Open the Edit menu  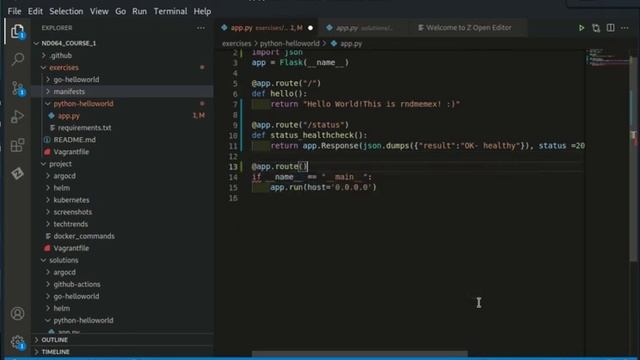tap(35, 11)
